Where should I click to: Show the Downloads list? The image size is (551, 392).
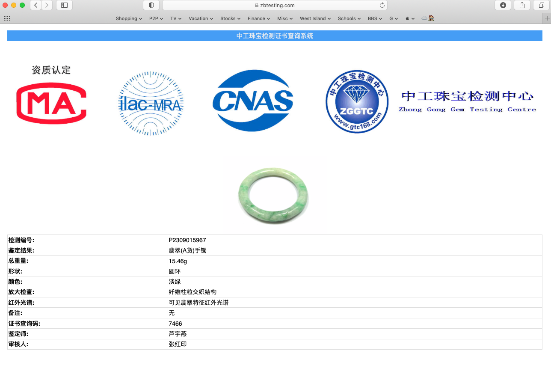click(503, 5)
